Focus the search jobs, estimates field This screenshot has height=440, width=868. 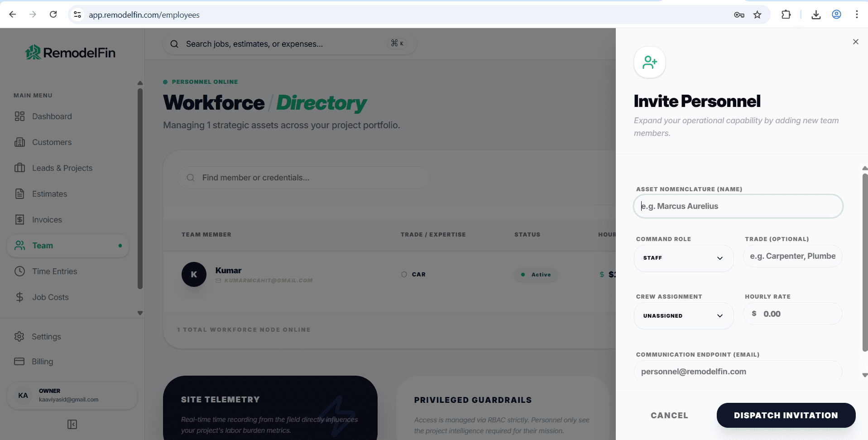pyautogui.click(x=289, y=44)
